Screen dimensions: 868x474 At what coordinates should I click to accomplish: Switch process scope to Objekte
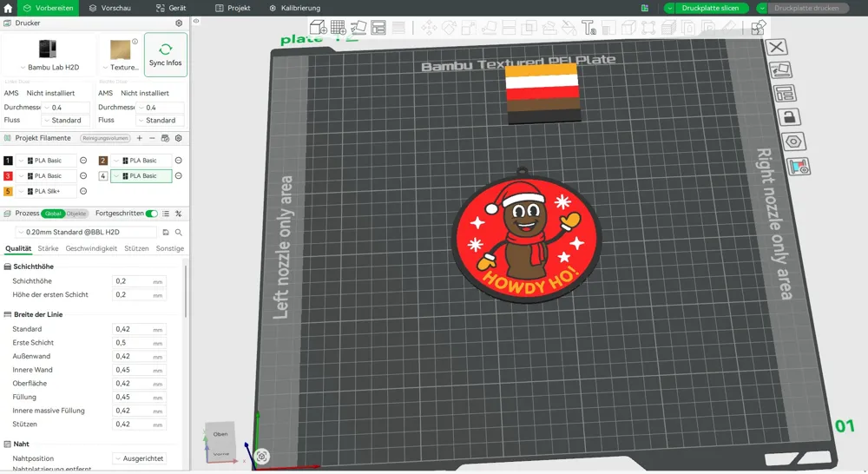pos(76,214)
